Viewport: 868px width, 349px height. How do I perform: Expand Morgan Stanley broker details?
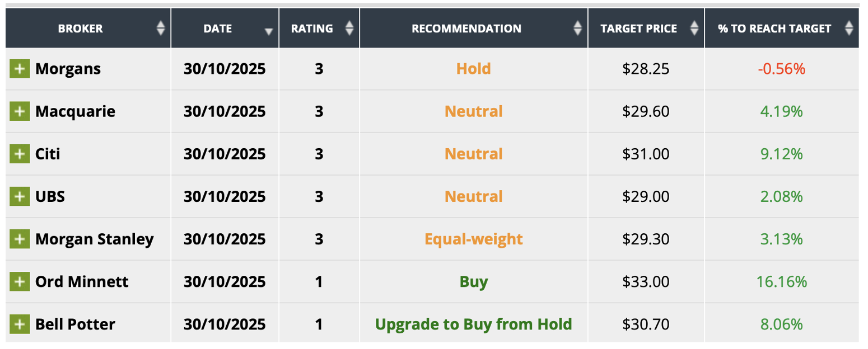(x=20, y=239)
